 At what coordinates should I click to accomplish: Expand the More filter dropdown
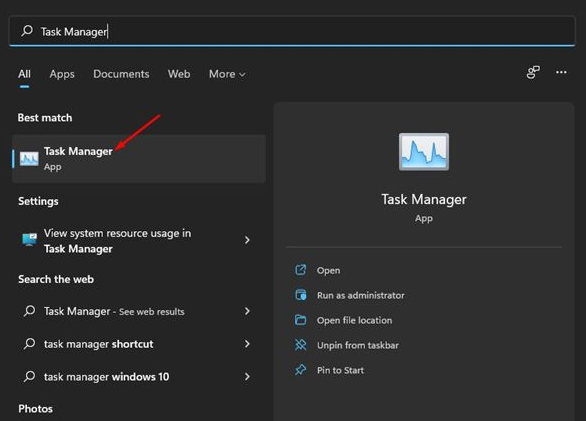coord(227,74)
